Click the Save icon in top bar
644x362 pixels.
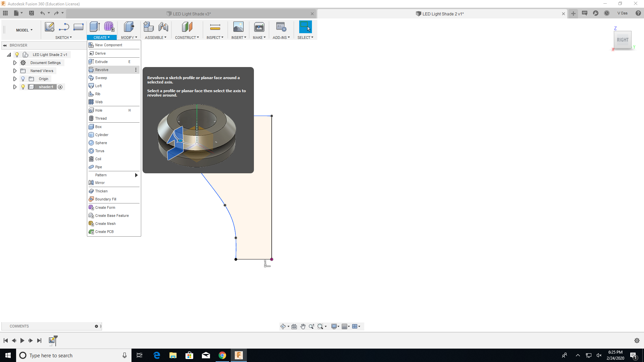[x=32, y=13]
